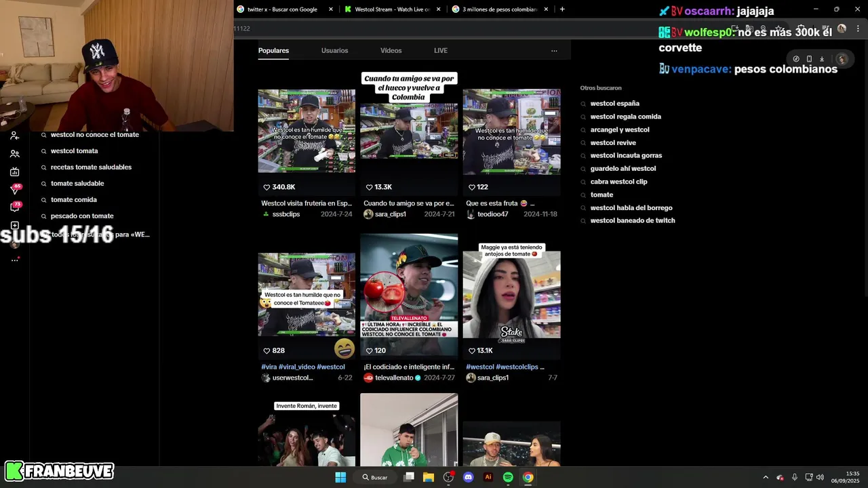Switch to the LIVE tab
The height and width of the screenshot is (488, 868).
[x=441, y=51]
